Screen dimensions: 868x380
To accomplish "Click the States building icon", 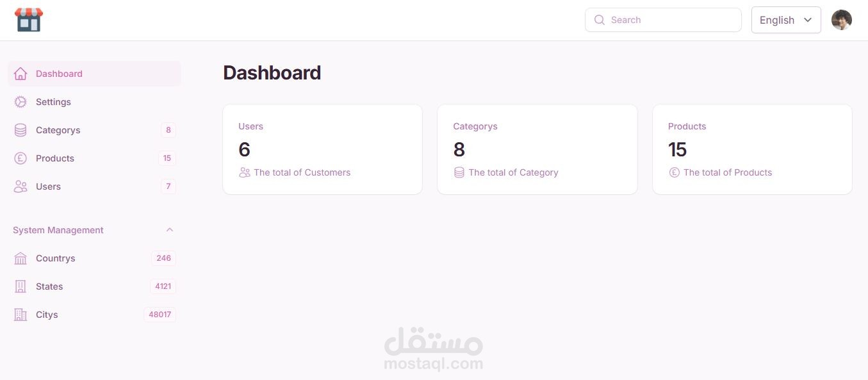I will click(x=20, y=286).
